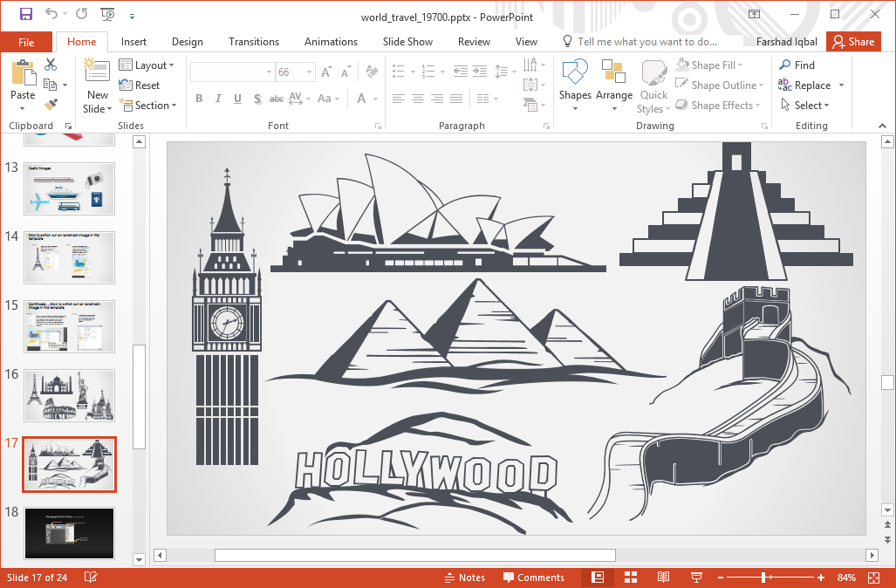The image size is (896, 588).
Task: Open the File menu
Action: point(26,42)
